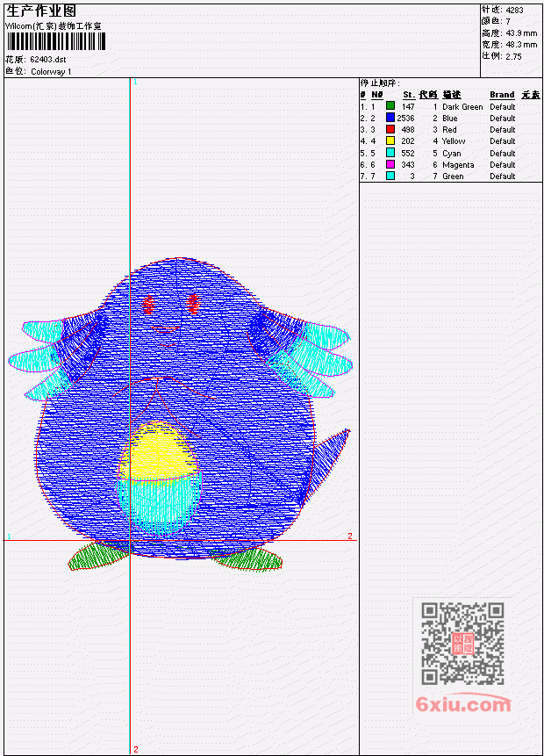Pick the Red color swatch in row 3
The image size is (544, 756).
coord(390,129)
